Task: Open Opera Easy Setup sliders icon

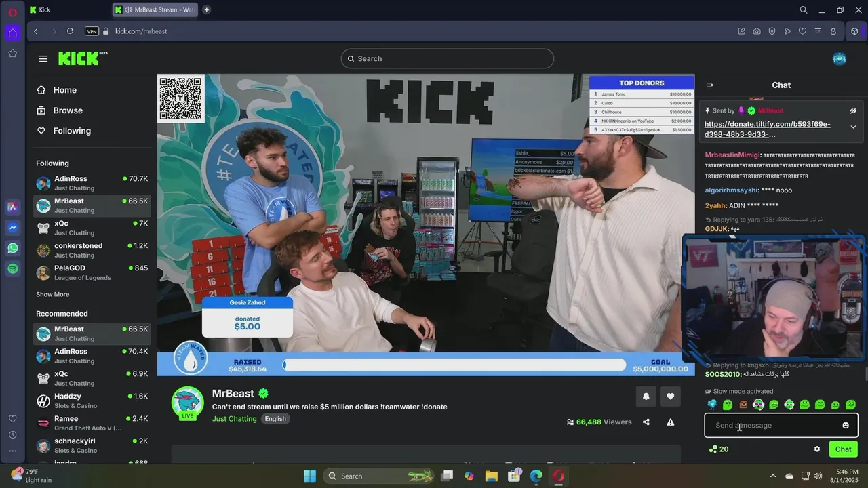Action: (818, 31)
